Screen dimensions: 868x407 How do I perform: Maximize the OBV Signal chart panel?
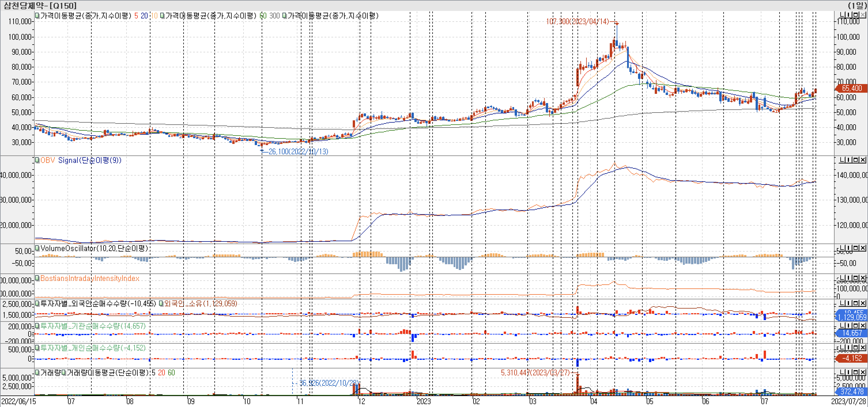[x=856, y=160]
